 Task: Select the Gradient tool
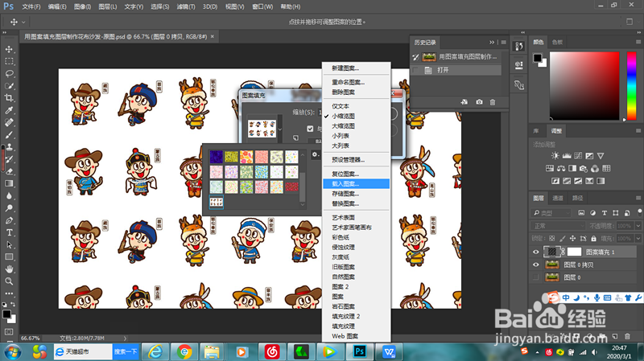9,184
